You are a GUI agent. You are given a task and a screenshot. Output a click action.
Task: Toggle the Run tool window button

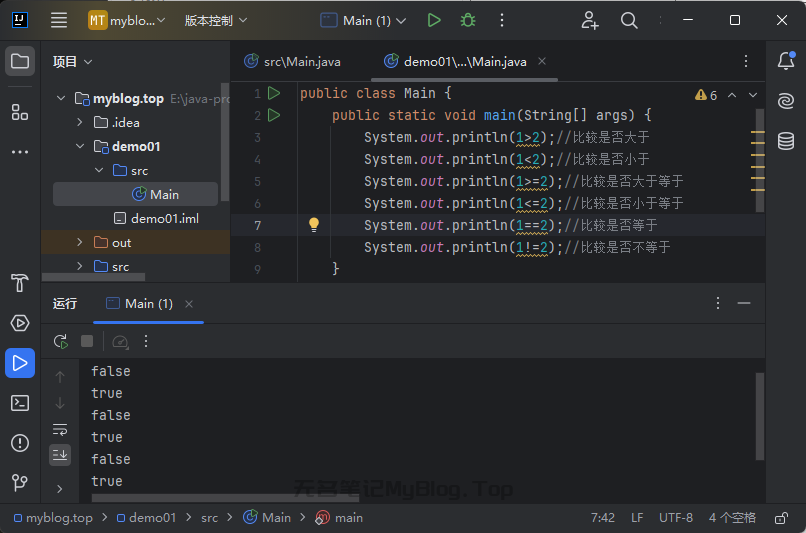pyautogui.click(x=20, y=363)
